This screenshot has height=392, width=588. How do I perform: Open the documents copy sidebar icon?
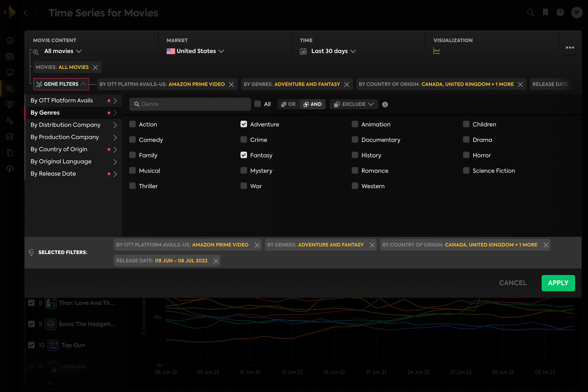tap(10, 153)
